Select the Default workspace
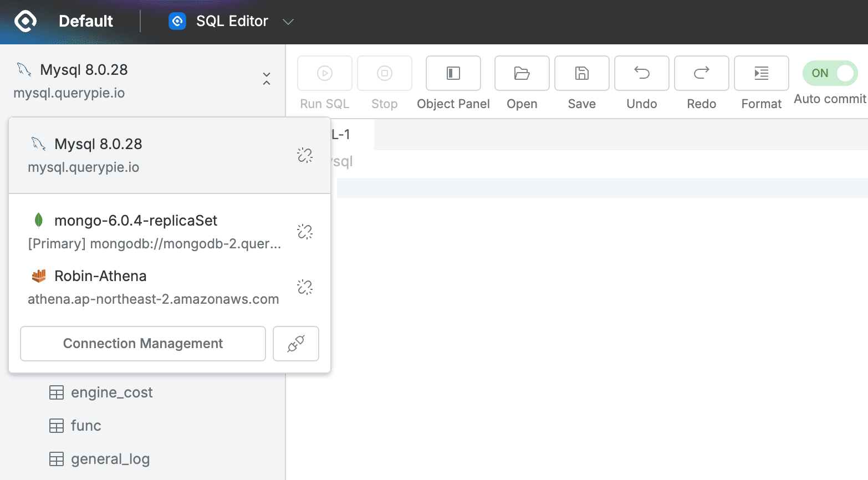This screenshot has height=480, width=868. pyautogui.click(x=86, y=21)
